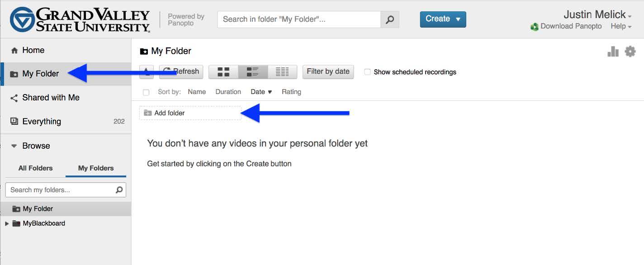Open folder settings gear icon
This screenshot has height=265, width=644.
630,52
